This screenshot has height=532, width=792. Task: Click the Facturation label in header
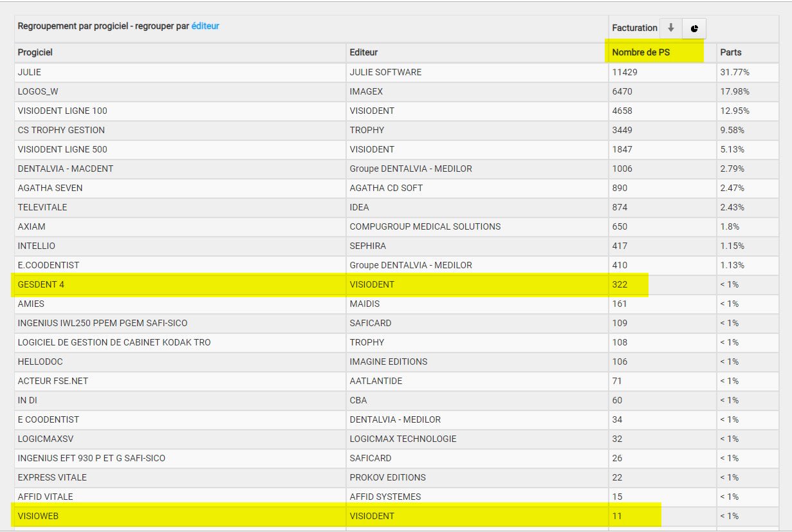coord(634,28)
